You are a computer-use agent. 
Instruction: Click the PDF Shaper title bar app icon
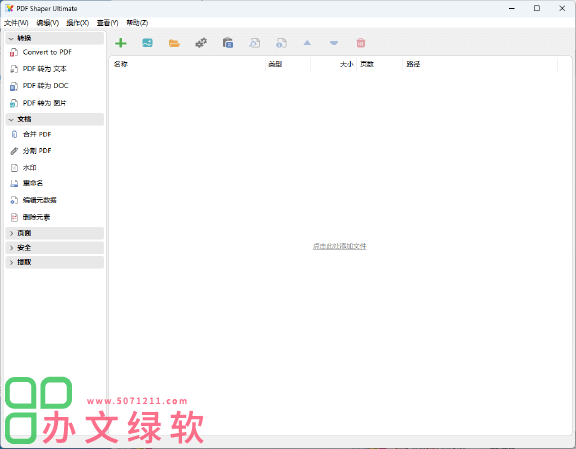tap(9, 8)
